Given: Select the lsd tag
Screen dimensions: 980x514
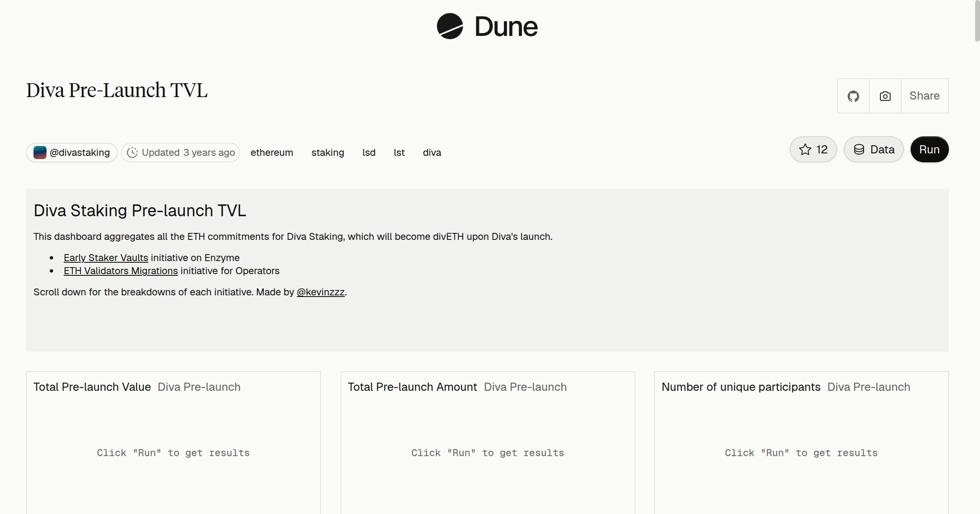Looking at the screenshot, I should pos(369,153).
